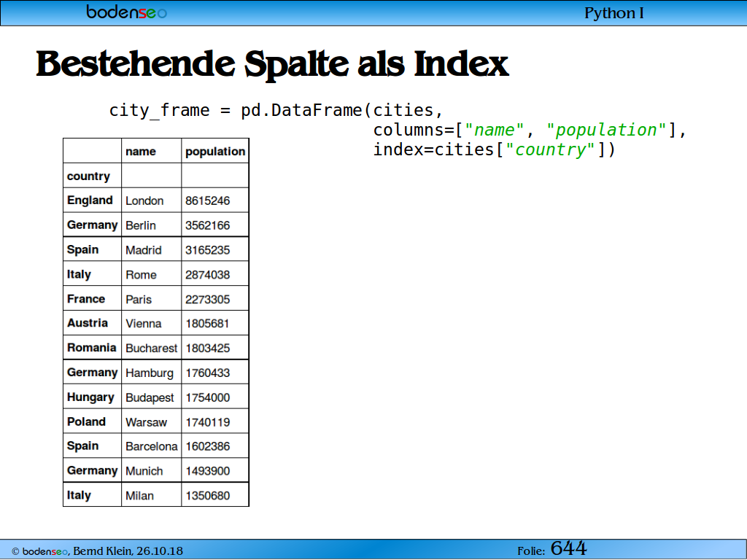Screen dimensions: 747x560
Task: Click code line 'city_frame = pd.DataFrame(cities,'
Action: pos(276,111)
